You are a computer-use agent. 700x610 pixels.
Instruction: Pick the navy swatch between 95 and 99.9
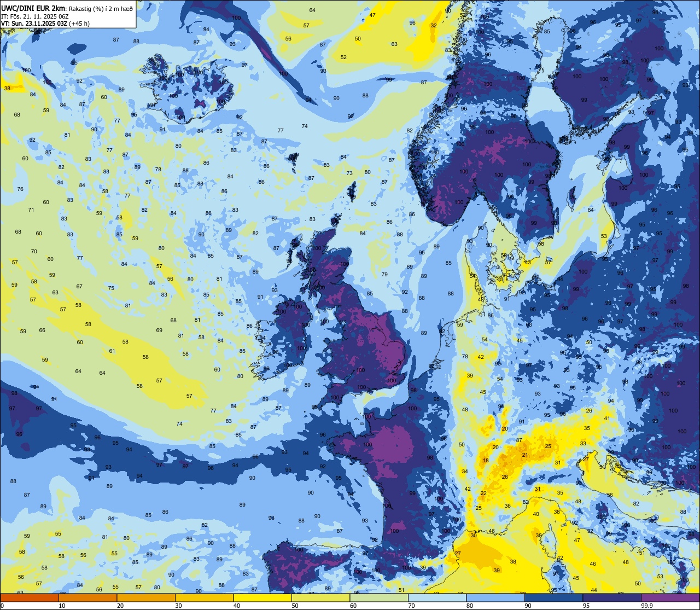click(x=612, y=598)
